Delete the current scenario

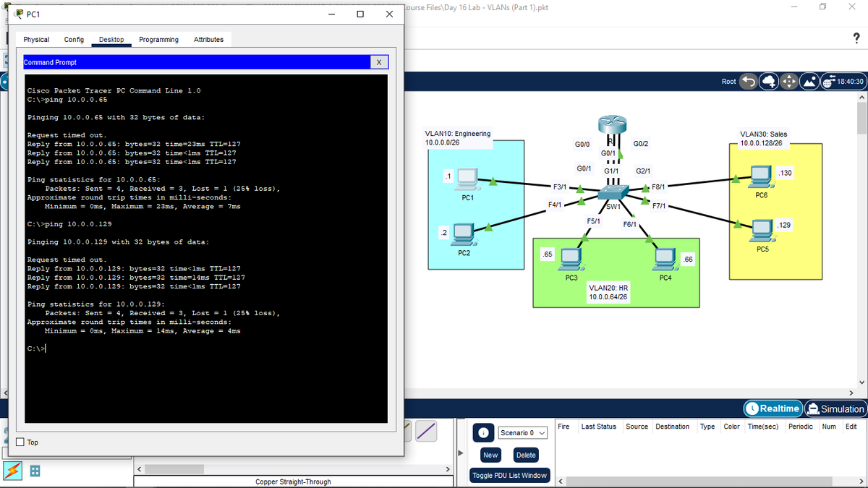tap(526, 455)
